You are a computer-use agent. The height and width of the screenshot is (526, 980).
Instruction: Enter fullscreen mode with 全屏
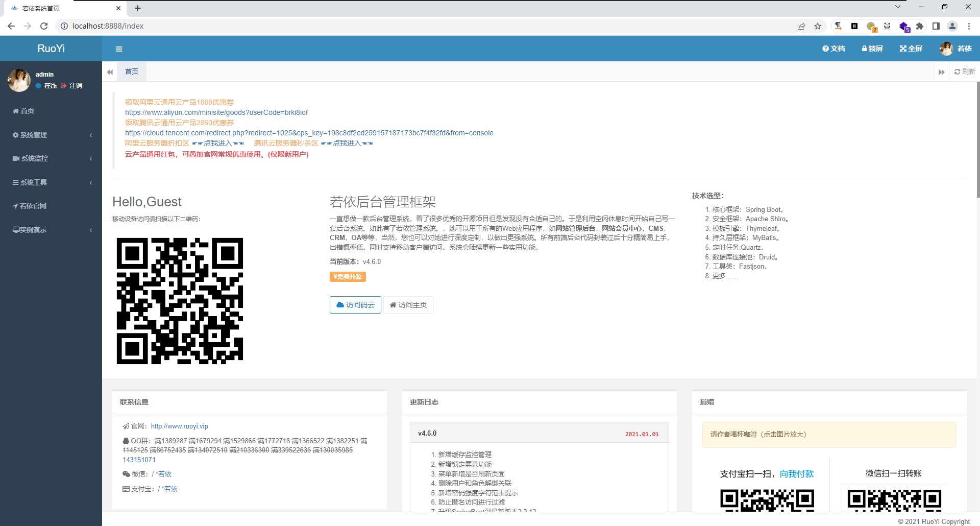(x=911, y=49)
